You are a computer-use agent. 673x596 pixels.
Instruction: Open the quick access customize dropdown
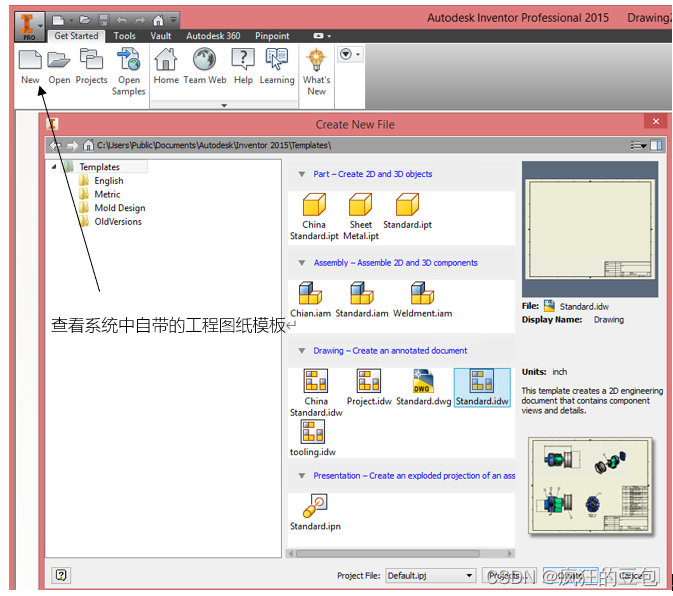click(173, 19)
